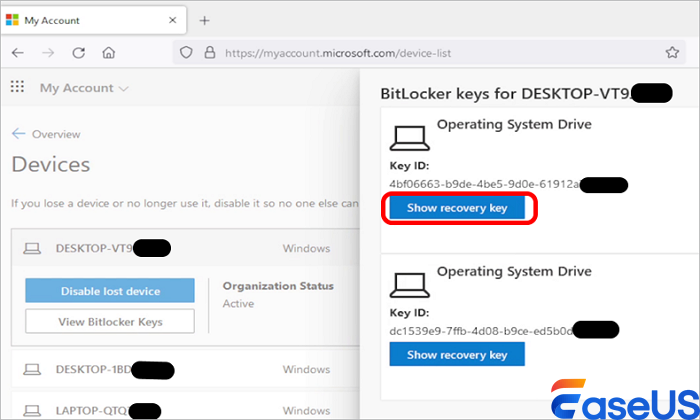700x420 pixels.
Task: Open a new browser tab
Action: point(205,20)
